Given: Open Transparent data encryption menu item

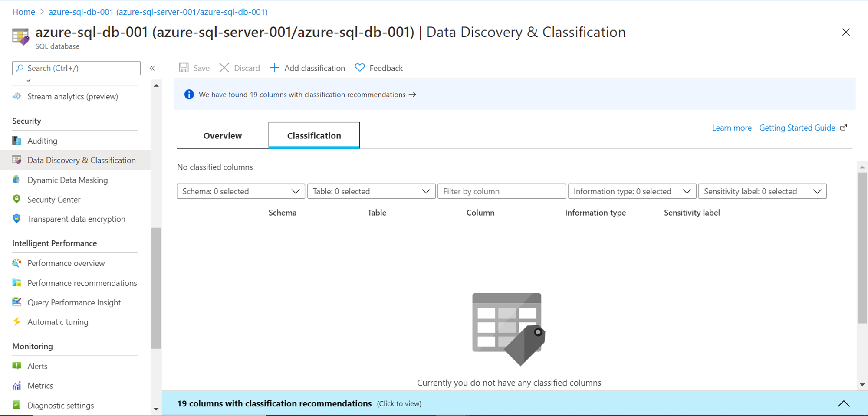Looking at the screenshot, I should click(x=76, y=219).
